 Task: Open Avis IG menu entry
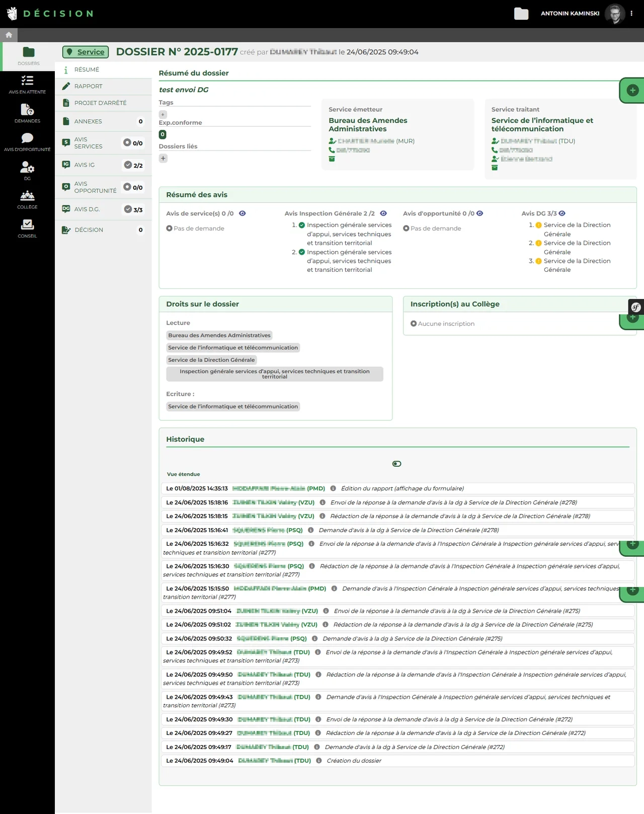pyautogui.click(x=103, y=165)
